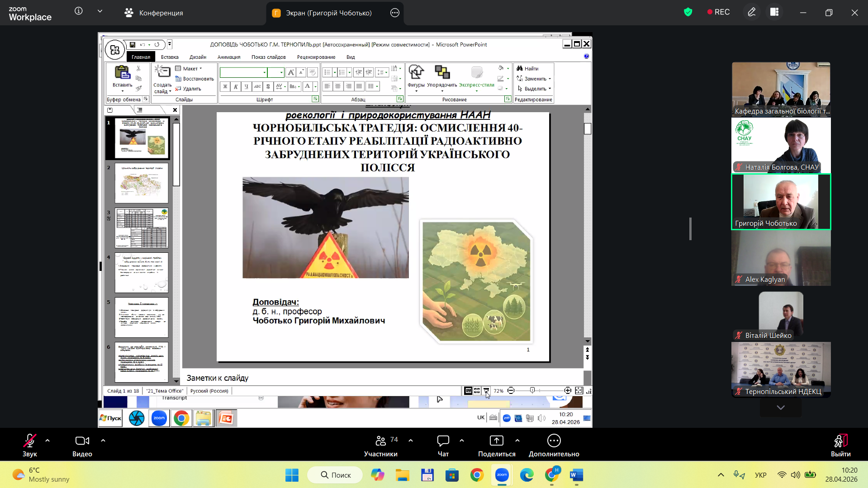This screenshot has height=488, width=868.
Task: Switch to the Конференция tab
Action: click(154, 13)
